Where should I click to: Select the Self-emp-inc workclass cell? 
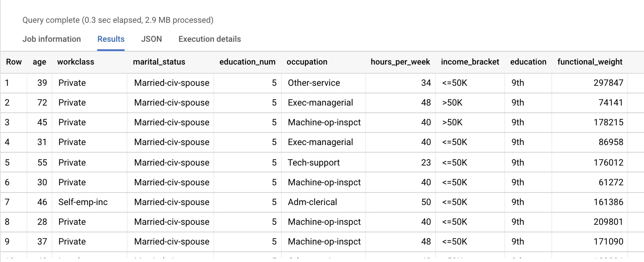pos(83,202)
